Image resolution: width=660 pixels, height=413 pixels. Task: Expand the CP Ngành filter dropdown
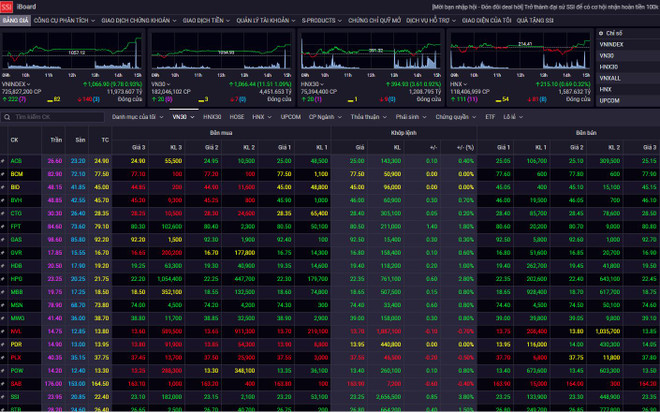click(323, 117)
